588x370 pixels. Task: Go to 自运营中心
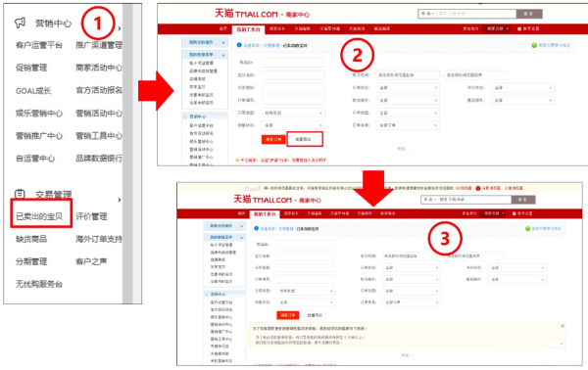(35, 159)
